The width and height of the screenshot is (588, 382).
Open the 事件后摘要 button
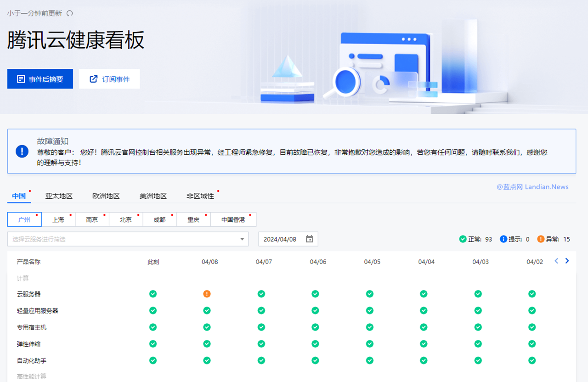(x=40, y=79)
